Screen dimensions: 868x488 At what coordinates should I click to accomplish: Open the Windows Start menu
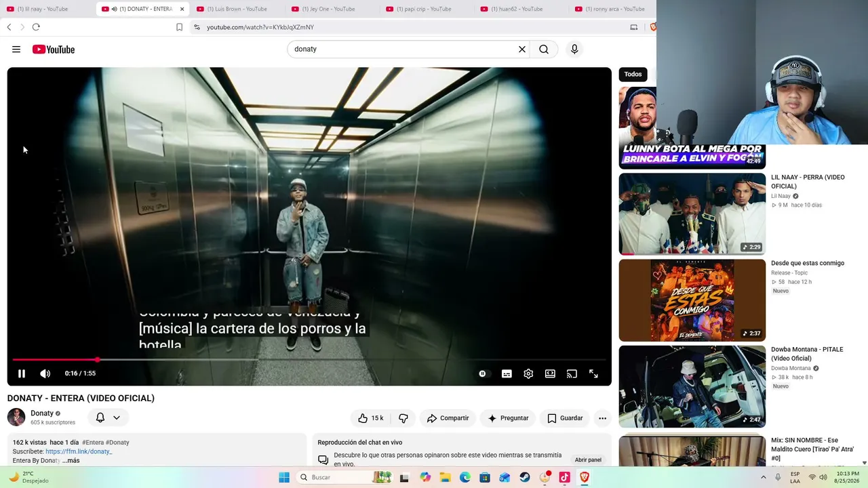coord(284,477)
